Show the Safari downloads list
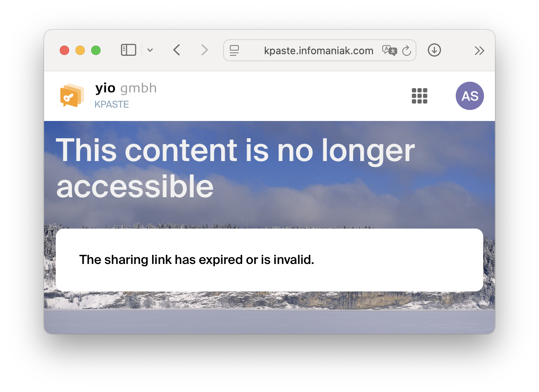539x392 pixels. tap(434, 50)
